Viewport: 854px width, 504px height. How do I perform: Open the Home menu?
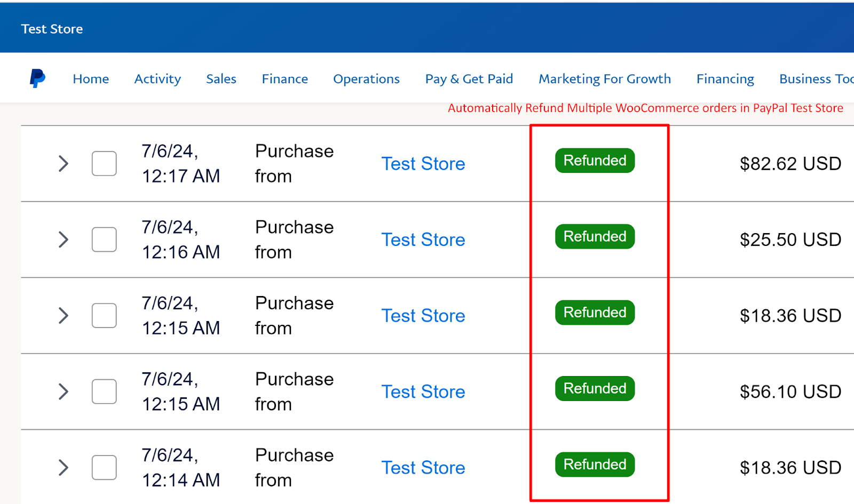click(x=91, y=79)
